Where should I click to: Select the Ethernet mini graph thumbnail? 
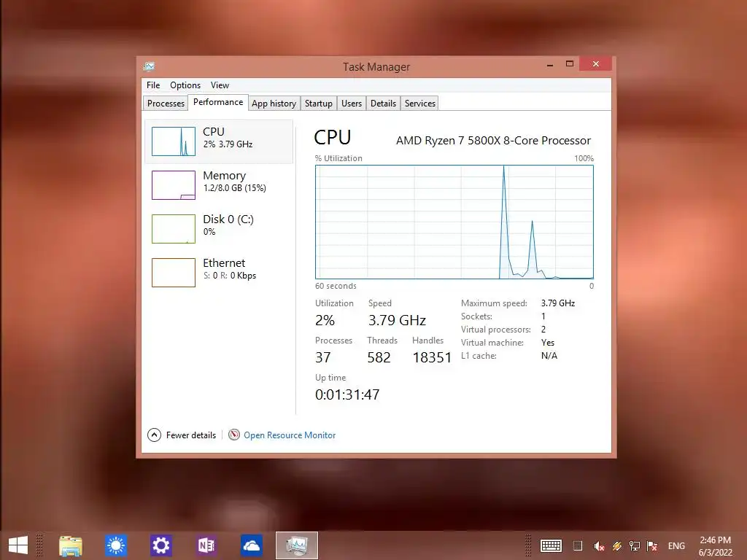(174, 273)
